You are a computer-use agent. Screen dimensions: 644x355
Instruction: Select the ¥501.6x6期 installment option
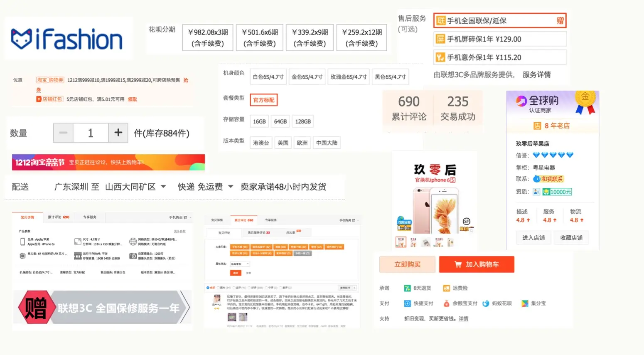coord(260,37)
